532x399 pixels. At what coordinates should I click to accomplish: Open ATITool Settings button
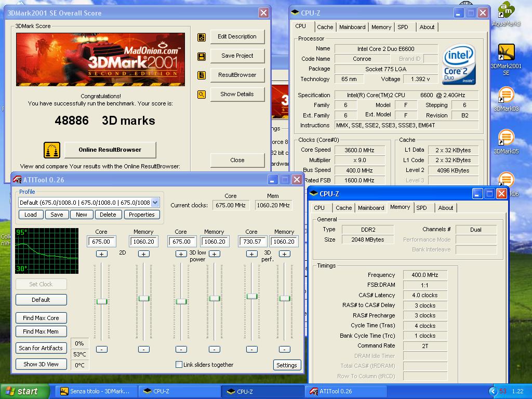point(287,365)
